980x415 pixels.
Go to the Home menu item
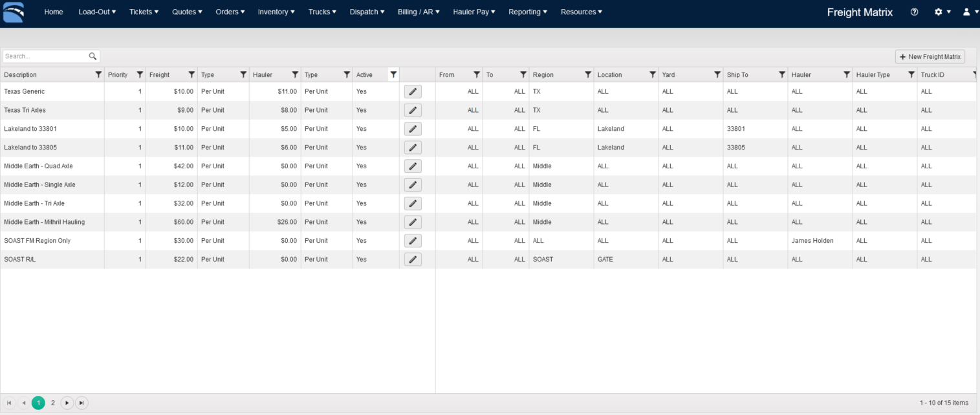click(x=54, y=12)
